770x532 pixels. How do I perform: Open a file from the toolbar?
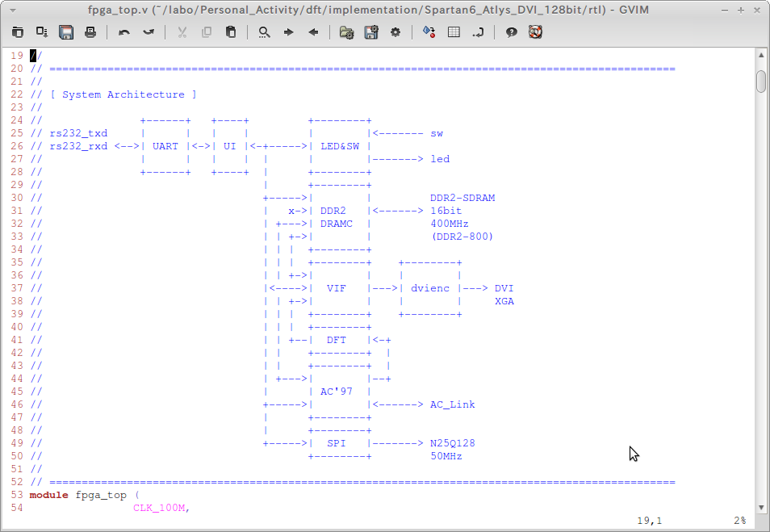pyautogui.click(x=18, y=32)
